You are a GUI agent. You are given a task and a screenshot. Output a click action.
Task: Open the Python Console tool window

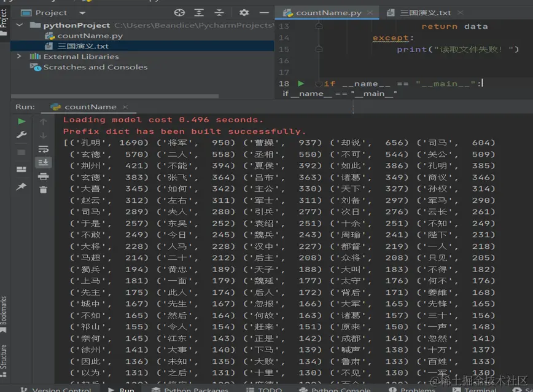coord(335,390)
